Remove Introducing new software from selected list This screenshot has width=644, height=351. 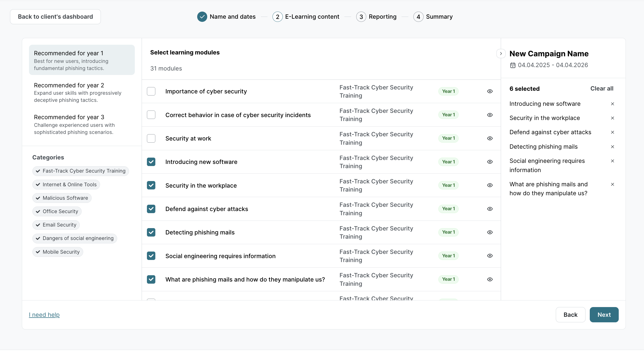pos(612,104)
